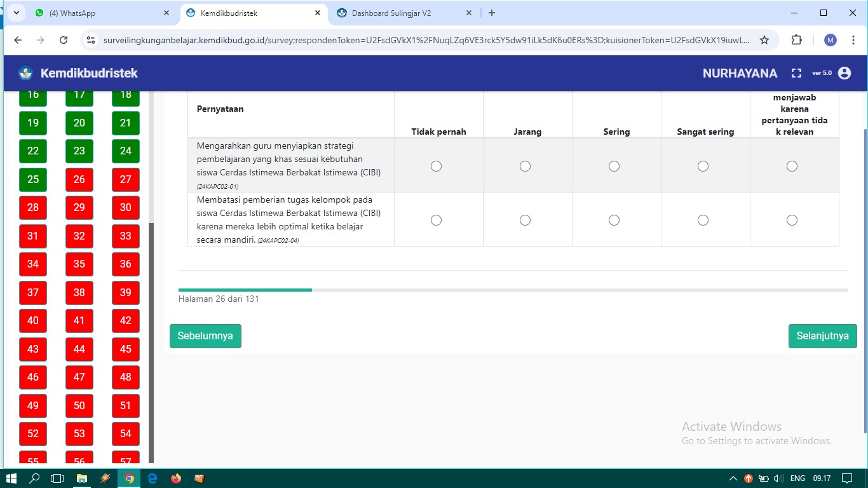The width and height of the screenshot is (868, 488).
Task: Expand the hidden system tray icons chevron
Action: [733, 478]
